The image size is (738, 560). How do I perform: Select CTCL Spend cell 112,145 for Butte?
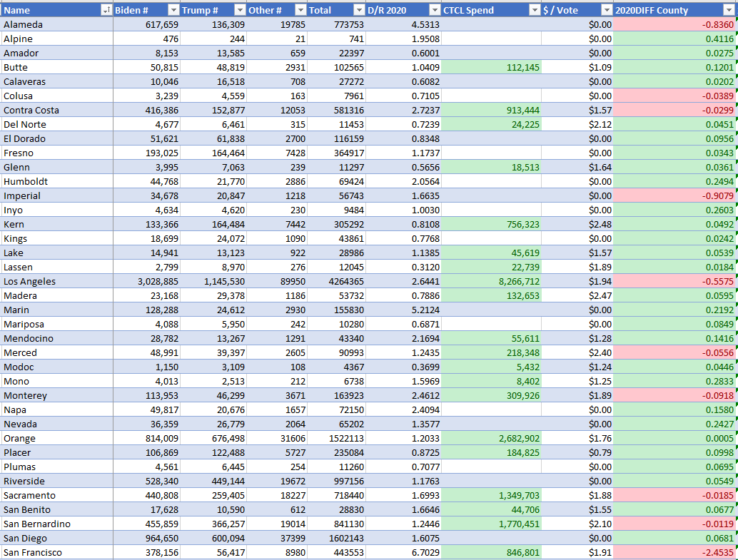[491, 67]
